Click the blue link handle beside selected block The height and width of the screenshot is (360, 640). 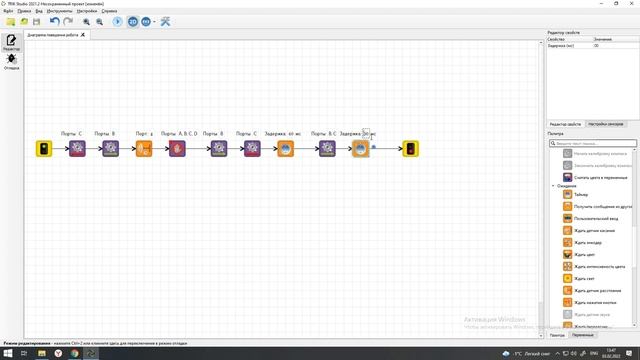(373, 147)
